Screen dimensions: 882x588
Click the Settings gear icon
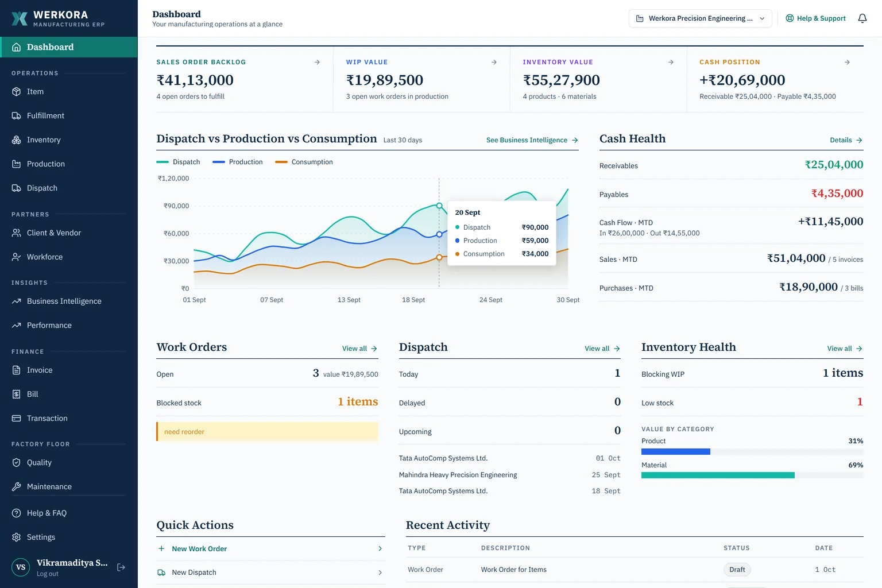(16, 537)
